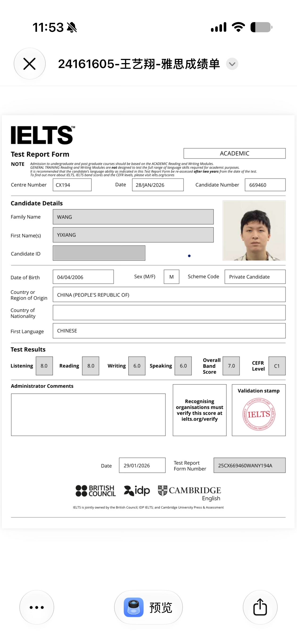Screen dimensions: 297x644
Task: Tap the 11:53 clock in the status bar
Action: coord(48,27)
